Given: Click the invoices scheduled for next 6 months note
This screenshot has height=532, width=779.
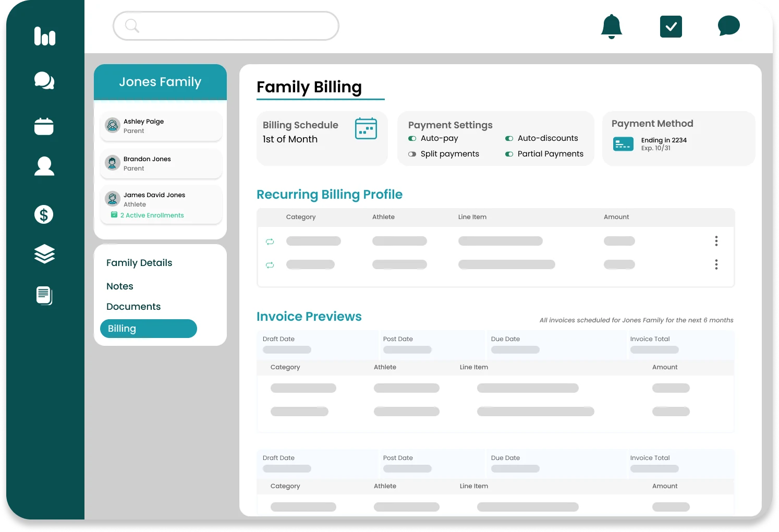Looking at the screenshot, I should (x=636, y=320).
